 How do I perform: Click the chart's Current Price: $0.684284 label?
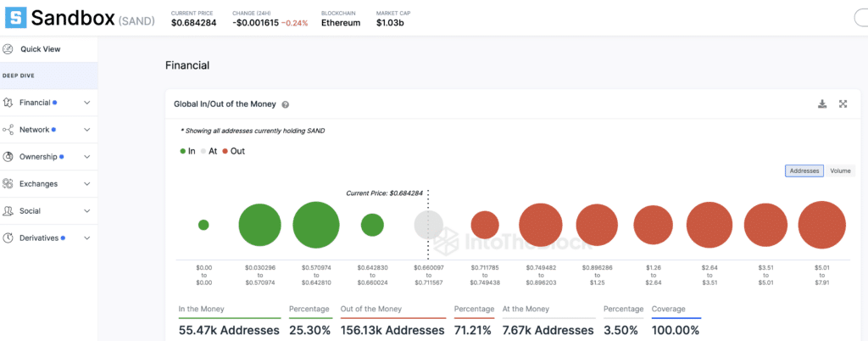(x=384, y=193)
